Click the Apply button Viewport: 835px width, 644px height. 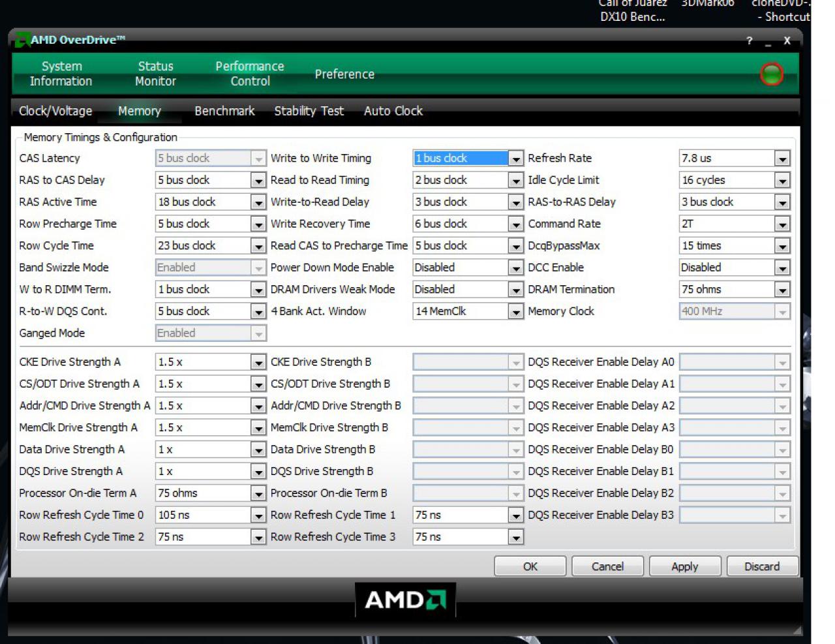(x=685, y=566)
